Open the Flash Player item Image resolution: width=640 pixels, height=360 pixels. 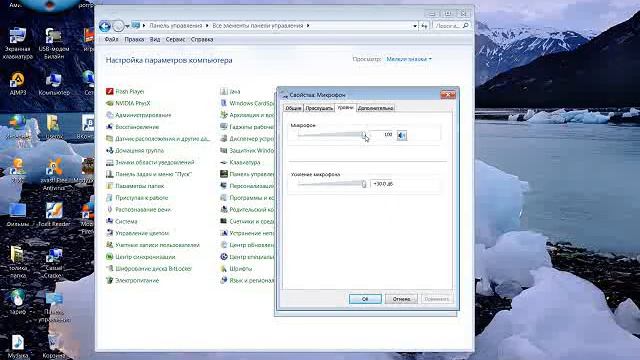click(x=125, y=91)
